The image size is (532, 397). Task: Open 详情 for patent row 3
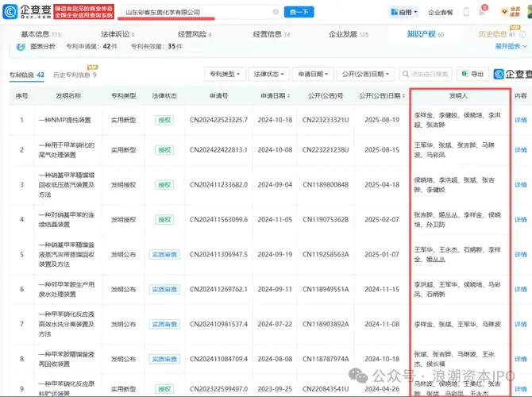[520, 185]
